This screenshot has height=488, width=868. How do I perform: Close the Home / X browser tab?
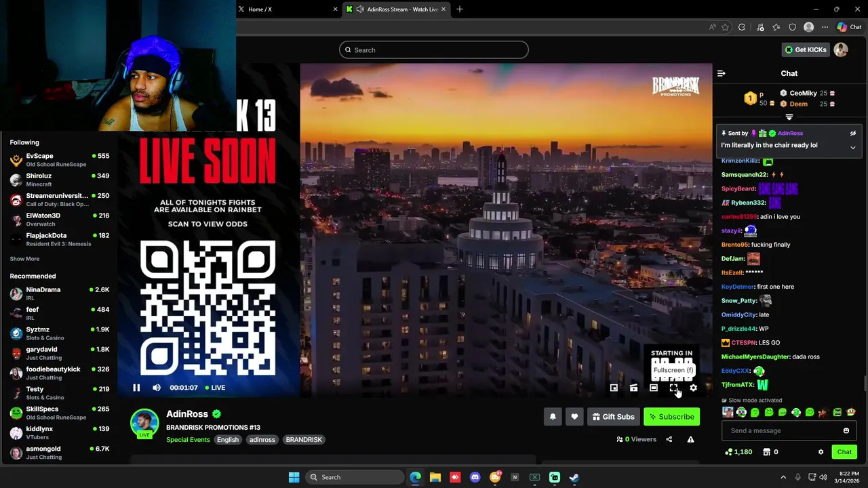[335, 9]
